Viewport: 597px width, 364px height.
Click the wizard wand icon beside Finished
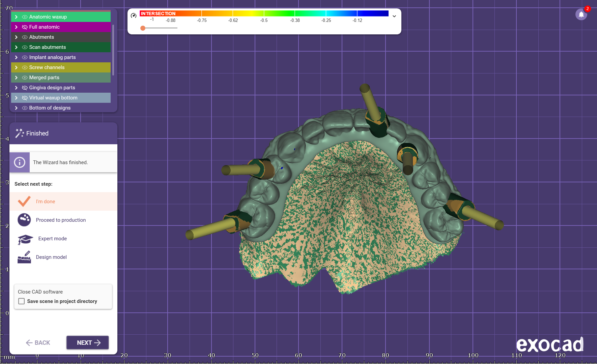pos(20,133)
